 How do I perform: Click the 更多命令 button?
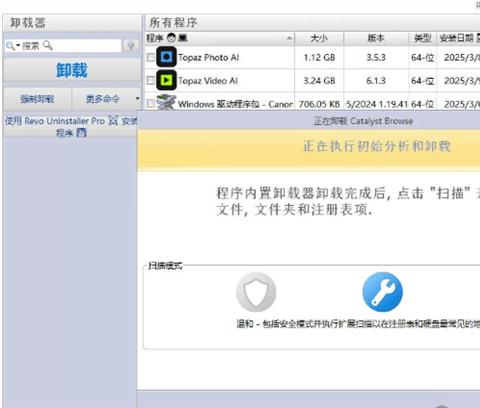pos(103,99)
